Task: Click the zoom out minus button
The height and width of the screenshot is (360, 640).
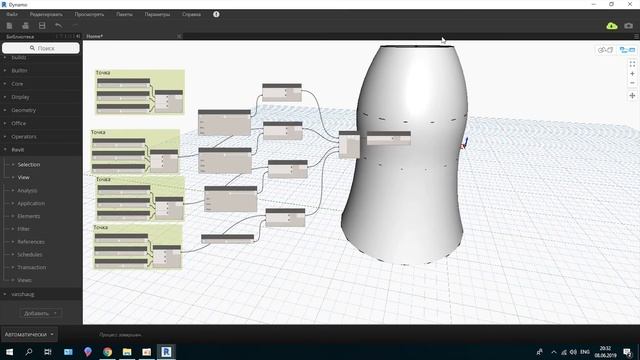Action: click(632, 83)
